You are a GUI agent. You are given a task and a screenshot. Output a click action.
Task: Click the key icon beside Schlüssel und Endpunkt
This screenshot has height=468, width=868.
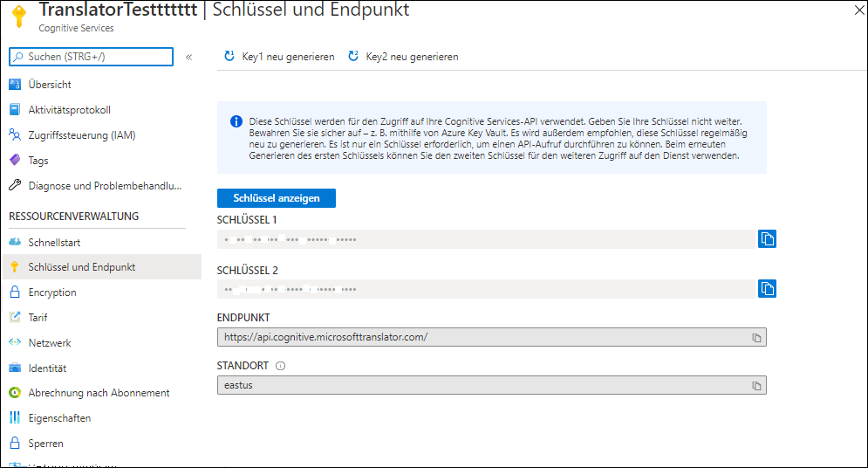coord(15,267)
